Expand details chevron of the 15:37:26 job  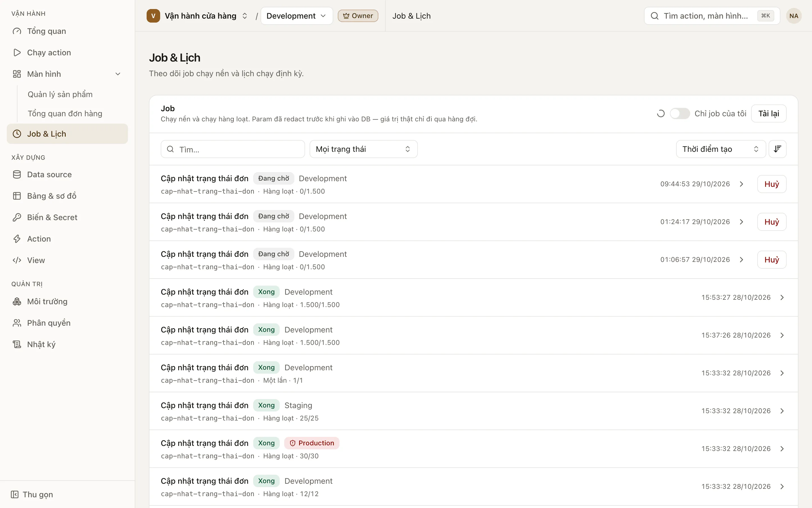pos(782,335)
